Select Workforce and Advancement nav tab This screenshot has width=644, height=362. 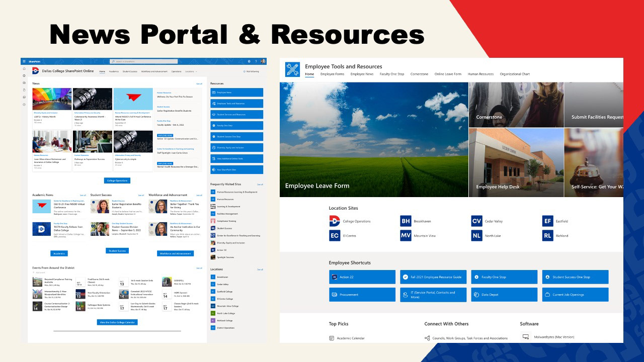pos(154,71)
